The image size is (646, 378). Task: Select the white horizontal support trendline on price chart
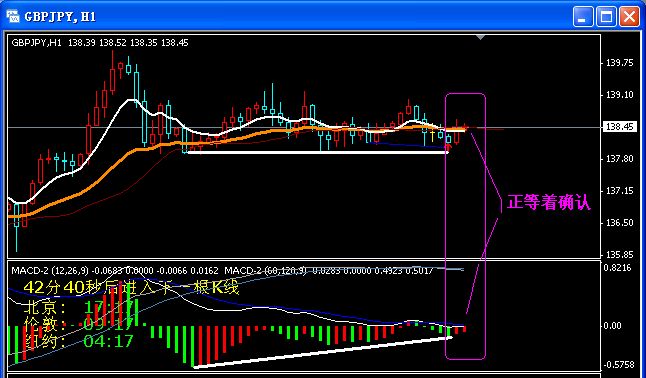point(318,152)
